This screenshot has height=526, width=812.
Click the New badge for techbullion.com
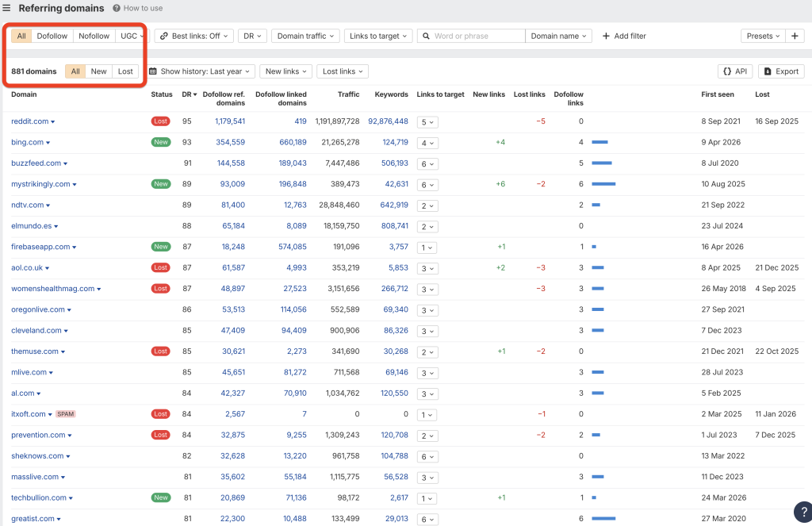click(160, 497)
